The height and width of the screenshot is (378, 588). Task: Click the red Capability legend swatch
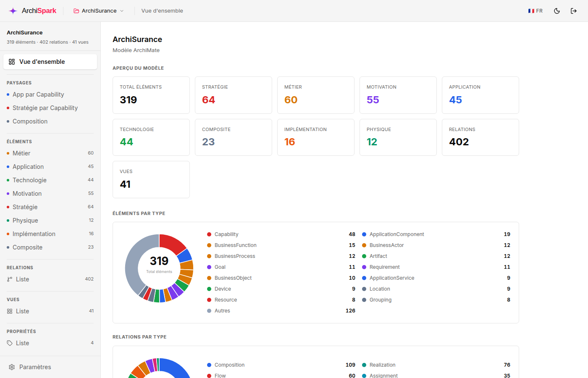point(209,234)
